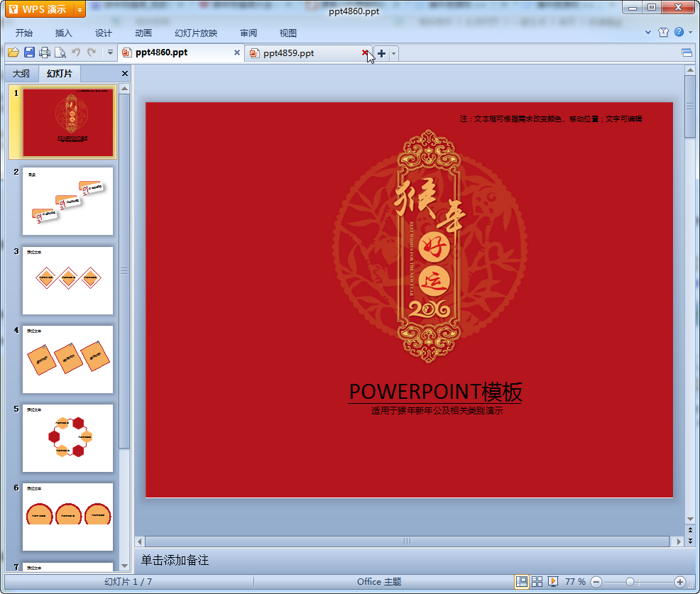Open Print Preview from the toolbar

[60, 53]
